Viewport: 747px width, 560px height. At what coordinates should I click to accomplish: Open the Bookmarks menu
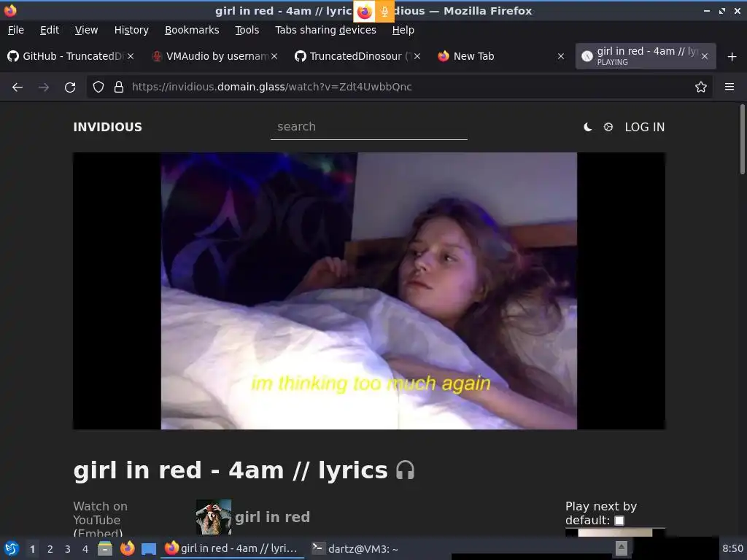point(192,30)
